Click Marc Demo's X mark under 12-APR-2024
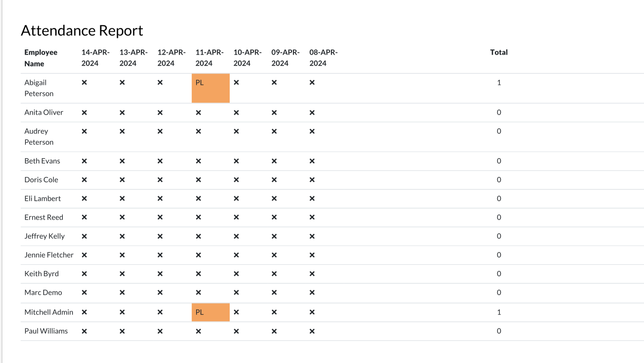The height and width of the screenshot is (363, 644). (x=160, y=293)
